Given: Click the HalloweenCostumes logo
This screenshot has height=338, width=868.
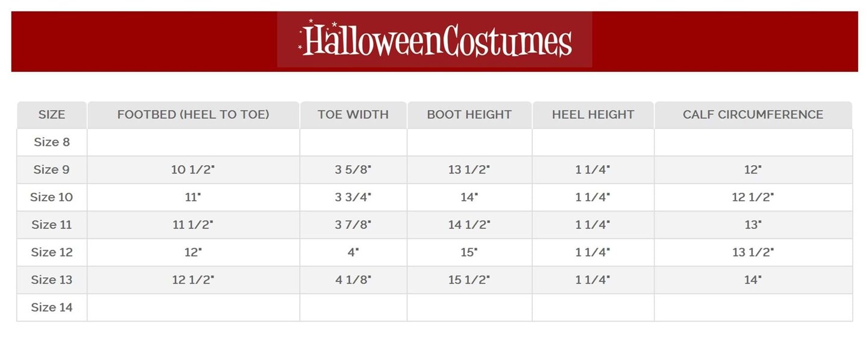Looking at the screenshot, I should [435, 40].
